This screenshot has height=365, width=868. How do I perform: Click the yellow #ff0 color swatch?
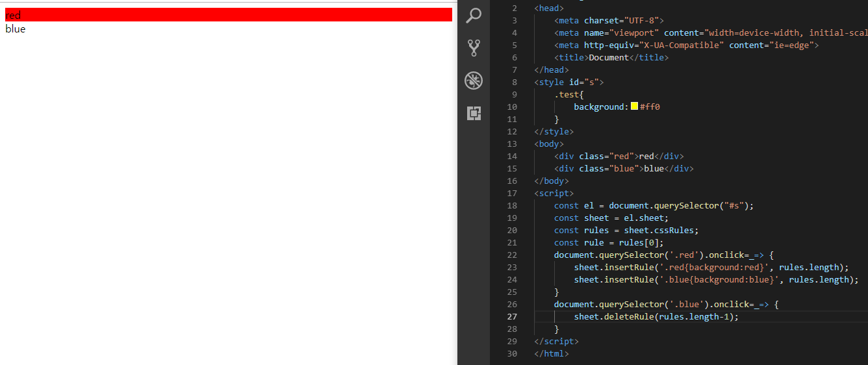click(x=634, y=107)
